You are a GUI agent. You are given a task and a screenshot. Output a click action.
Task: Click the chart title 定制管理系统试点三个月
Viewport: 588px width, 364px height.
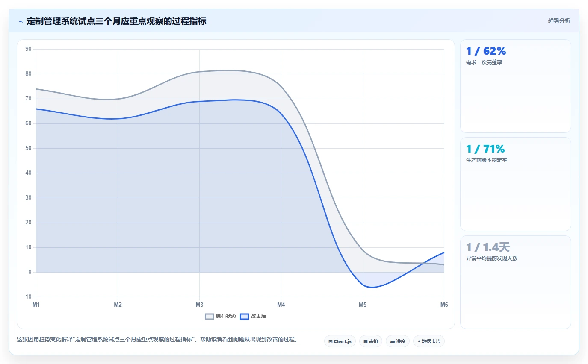116,21
